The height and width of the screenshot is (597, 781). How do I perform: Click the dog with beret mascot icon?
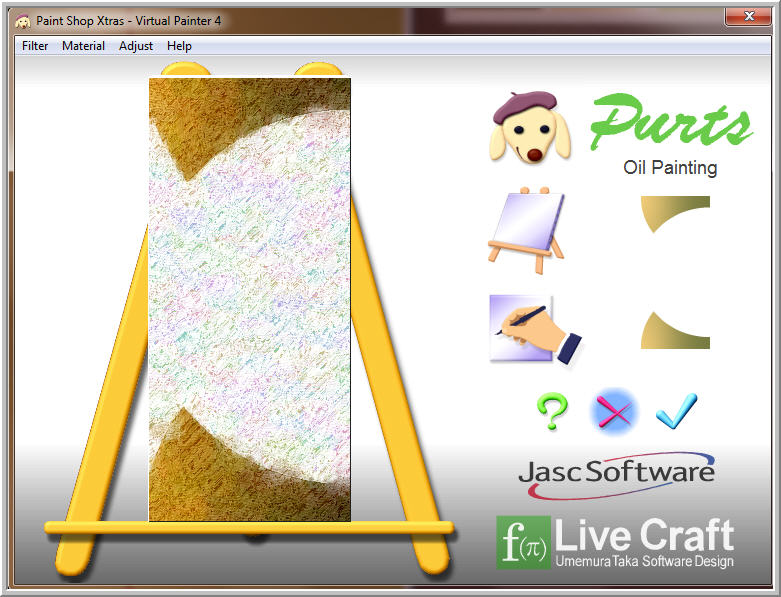click(529, 127)
